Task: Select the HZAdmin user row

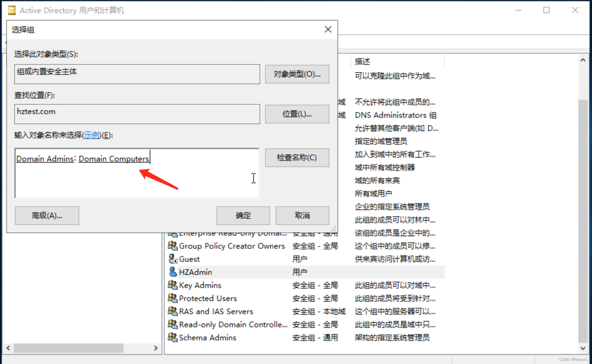Action: (306, 272)
